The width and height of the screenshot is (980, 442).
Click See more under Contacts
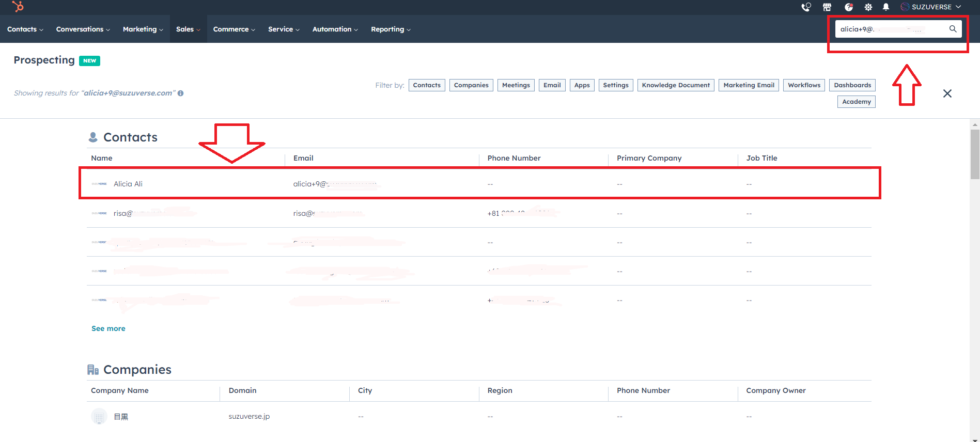(x=108, y=328)
